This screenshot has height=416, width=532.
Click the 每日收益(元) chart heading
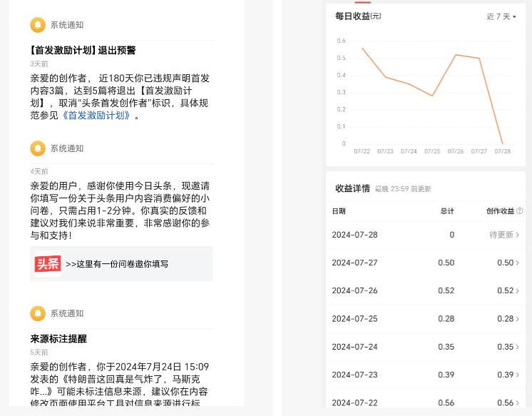[x=358, y=16]
